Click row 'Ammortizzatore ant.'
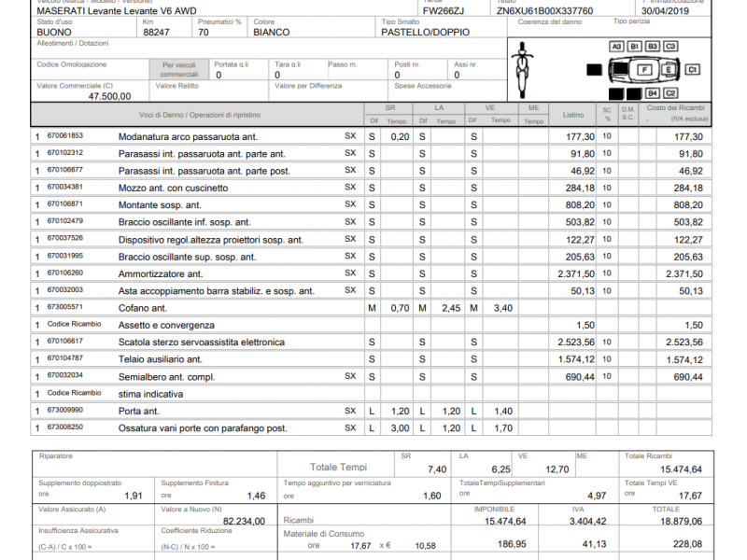The height and width of the screenshot is (560, 747). tap(371, 273)
